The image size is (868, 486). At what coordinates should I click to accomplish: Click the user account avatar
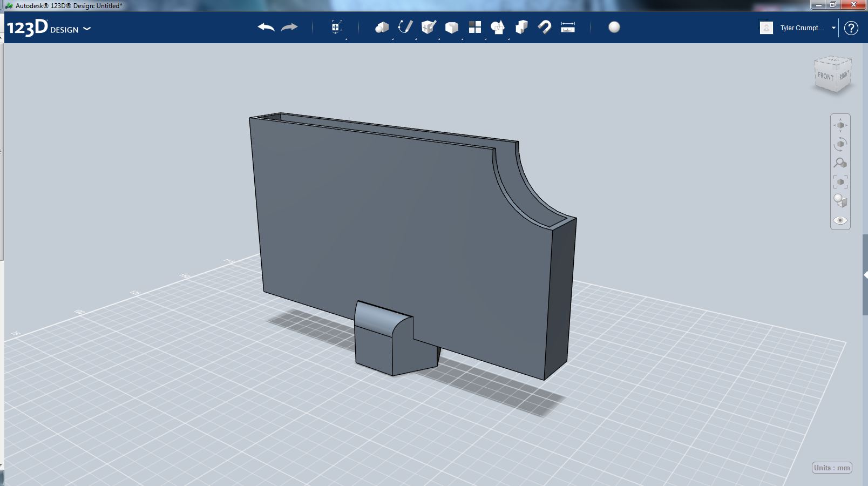pyautogui.click(x=766, y=28)
